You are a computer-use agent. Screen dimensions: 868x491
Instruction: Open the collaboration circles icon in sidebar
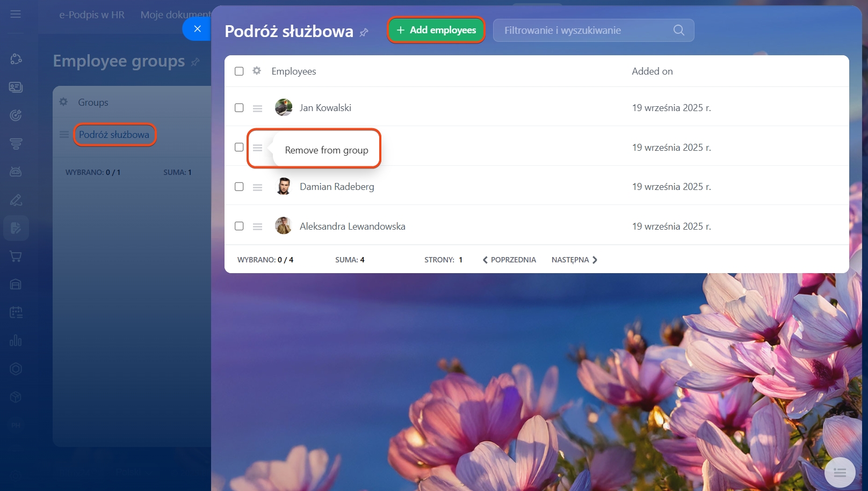click(x=16, y=59)
